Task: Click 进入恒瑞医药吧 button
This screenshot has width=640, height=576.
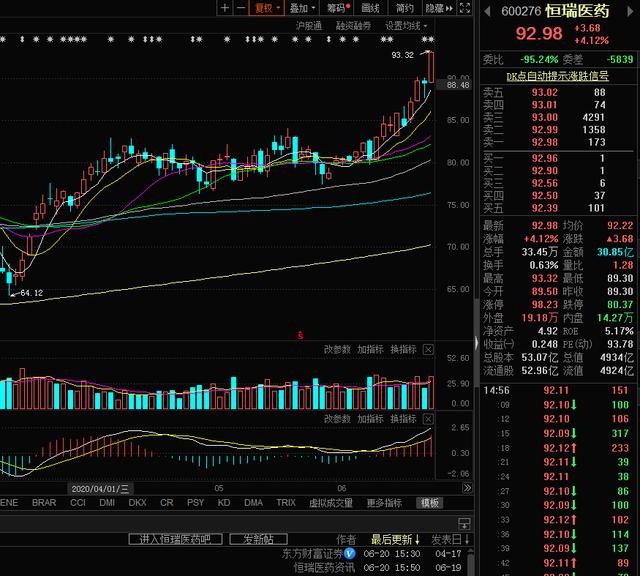Action: click(x=176, y=539)
